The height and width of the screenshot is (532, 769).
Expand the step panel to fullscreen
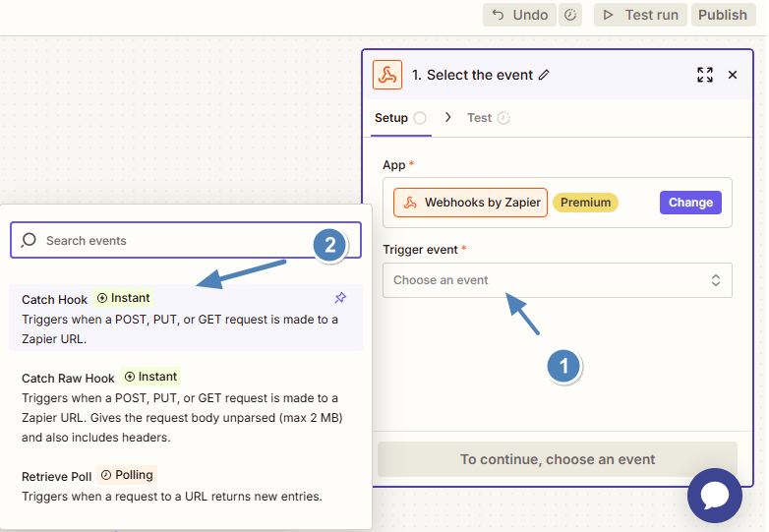705,75
